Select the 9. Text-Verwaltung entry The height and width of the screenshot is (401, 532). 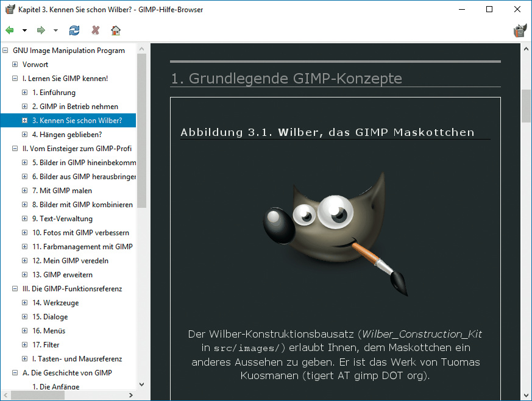click(62, 219)
